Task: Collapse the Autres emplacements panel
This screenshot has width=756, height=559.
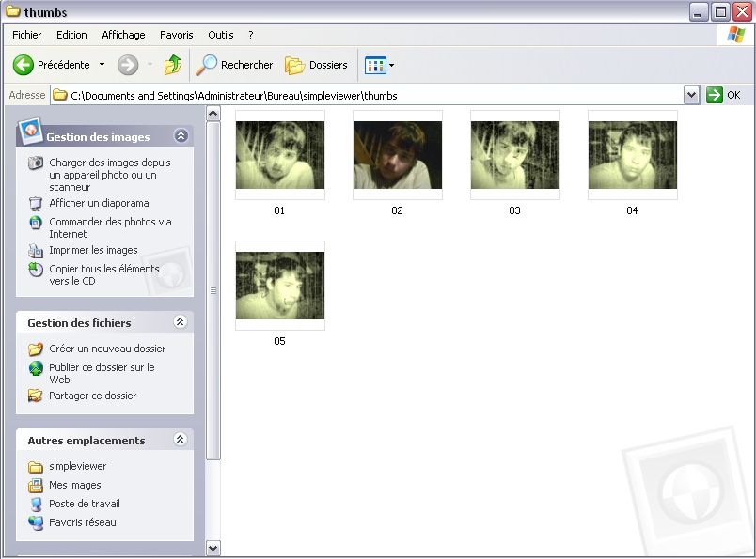Action: [x=181, y=440]
